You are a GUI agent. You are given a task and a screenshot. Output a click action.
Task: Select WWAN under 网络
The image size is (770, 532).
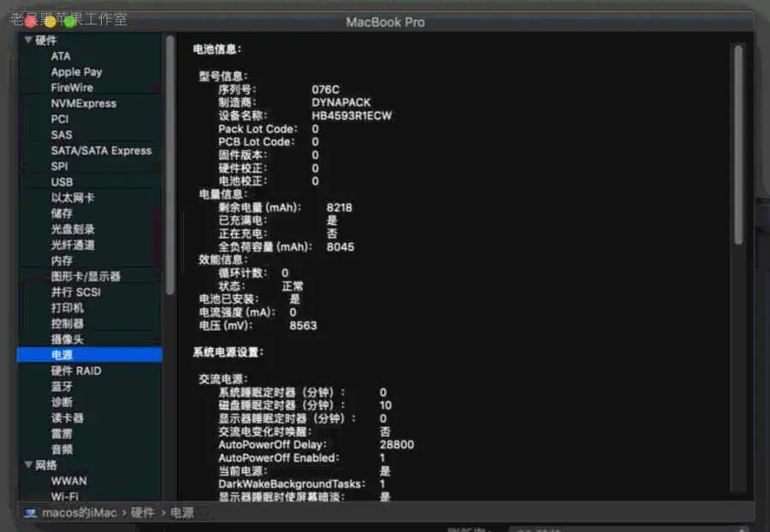tap(69, 481)
